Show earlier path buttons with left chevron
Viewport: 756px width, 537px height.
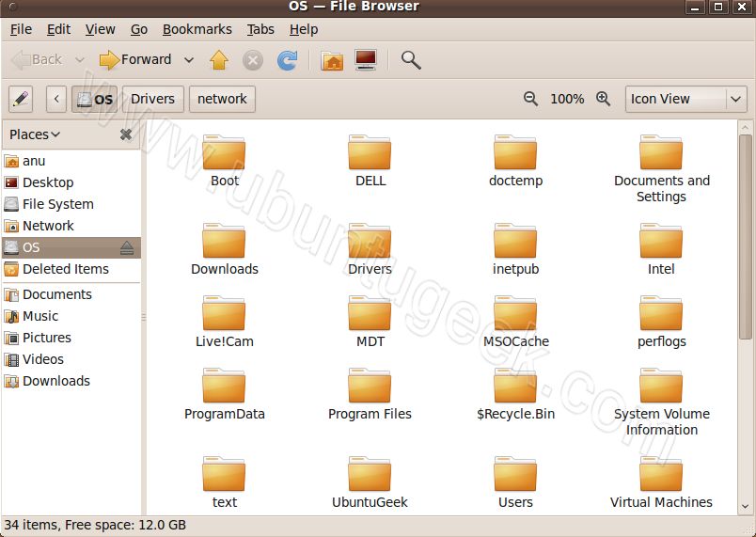56,100
